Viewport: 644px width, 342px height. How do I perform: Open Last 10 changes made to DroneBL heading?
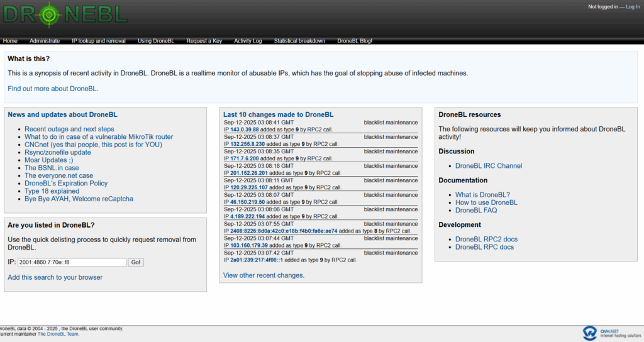(278, 114)
